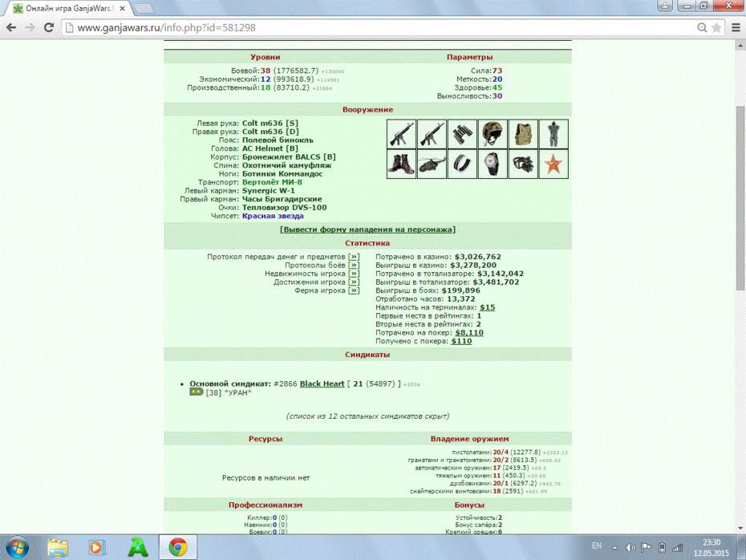Open money and item transfer protocol link
The height and width of the screenshot is (560, 746).
[x=354, y=257]
